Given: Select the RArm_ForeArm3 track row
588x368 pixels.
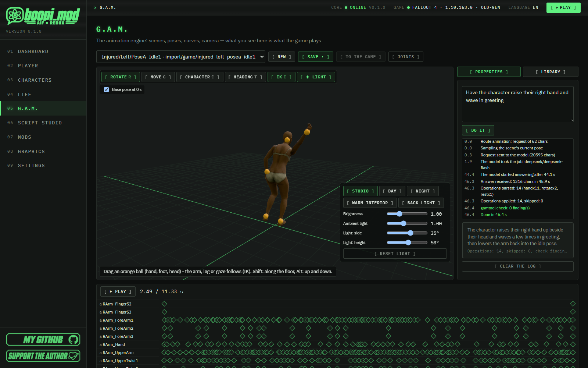Looking at the screenshot, I should [x=337, y=336].
